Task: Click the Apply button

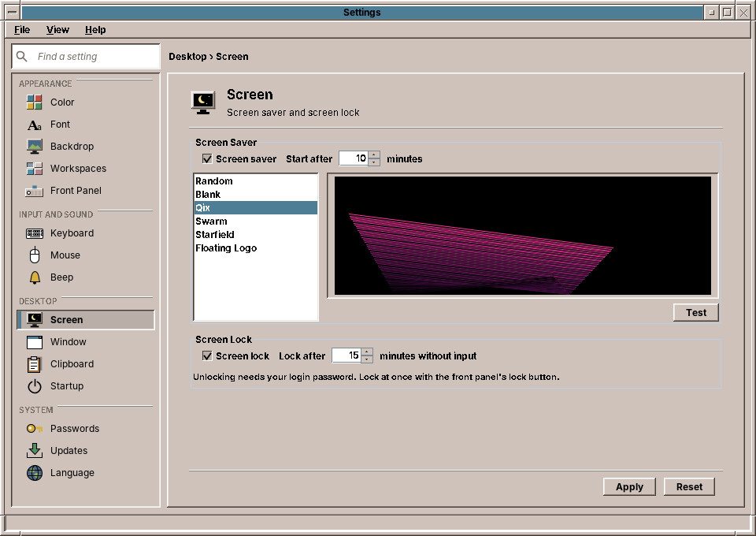Action: pos(629,487)
